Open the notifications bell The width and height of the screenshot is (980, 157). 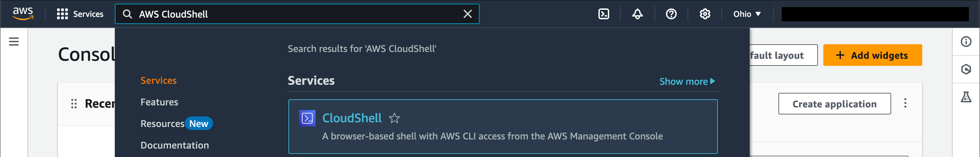(x=637, y=14)
